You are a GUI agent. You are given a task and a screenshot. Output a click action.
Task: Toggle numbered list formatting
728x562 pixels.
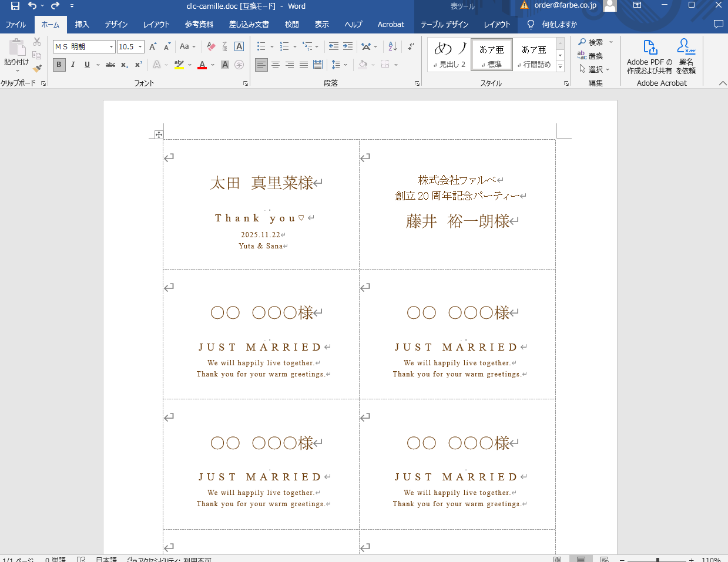pyautogui.click(x=283, y=46)
